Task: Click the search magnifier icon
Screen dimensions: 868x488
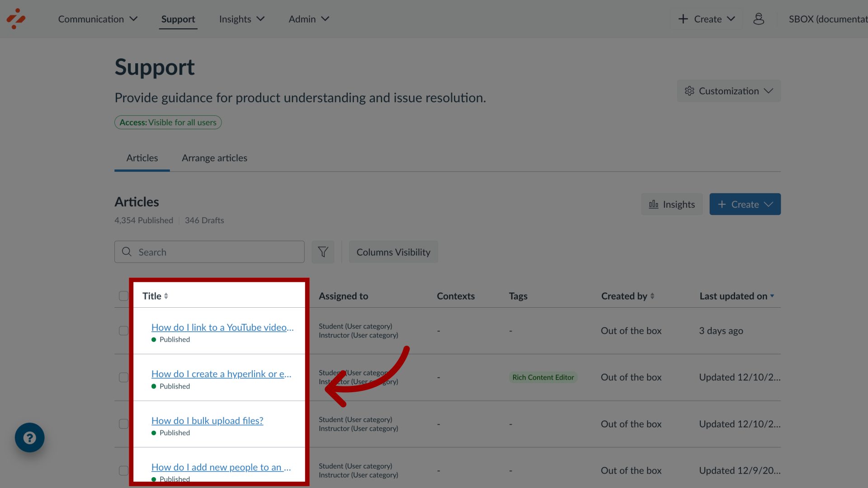Action: pyautogui.click(x=127, y=251)
